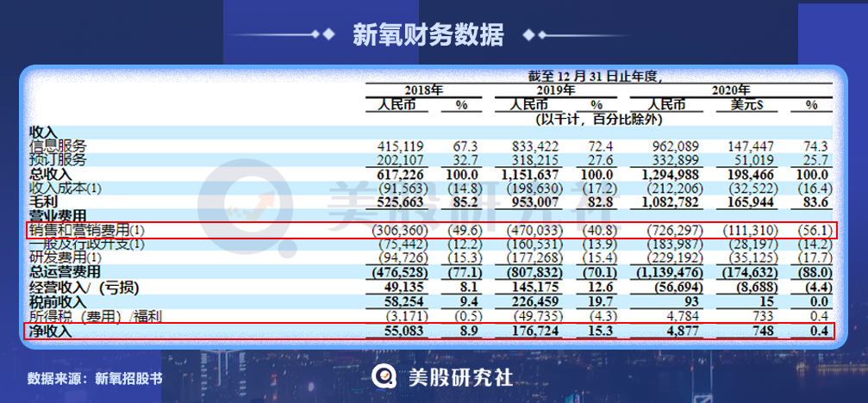Viewport: 868px width, 403px height.
Task: Click the 4,877 net income value
Action: pyautogui.click(x=682, y=332)
